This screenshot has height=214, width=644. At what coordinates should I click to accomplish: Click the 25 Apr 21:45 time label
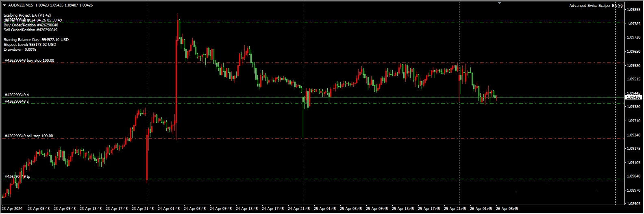point(455,209)
